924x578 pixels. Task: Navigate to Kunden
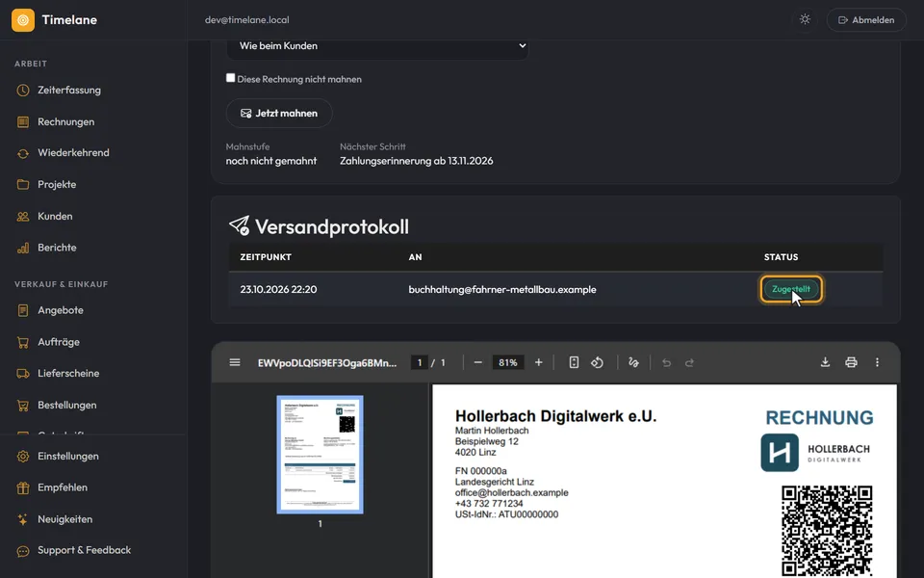pyautogui.click(x=55, y=217)
